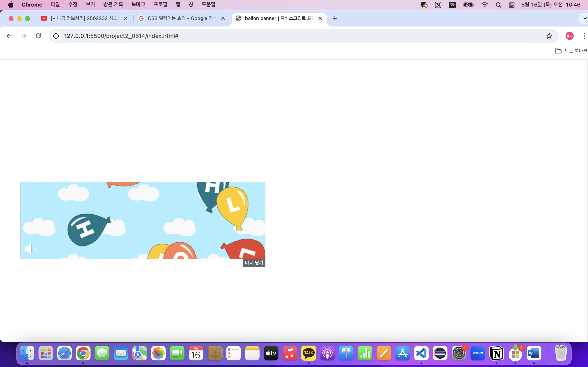Open Visual Studio Code from the dock
Image resolution: width=588 pixels, height=367 pixels.
[x=421, y=353]
